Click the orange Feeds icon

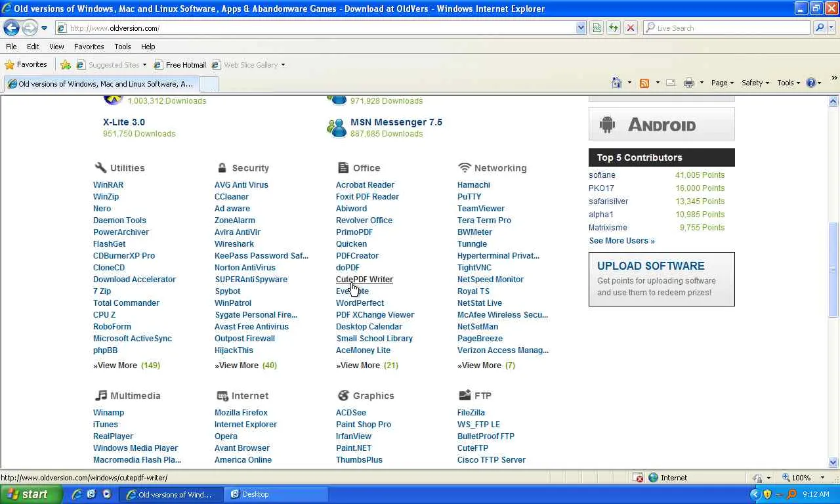point(644,83)
